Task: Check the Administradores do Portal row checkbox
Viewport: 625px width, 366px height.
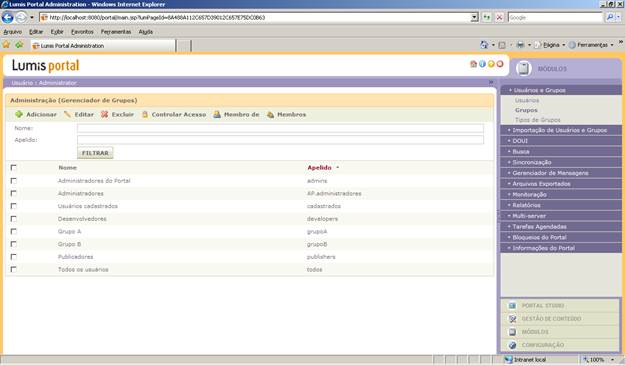Action: point(14,181)
